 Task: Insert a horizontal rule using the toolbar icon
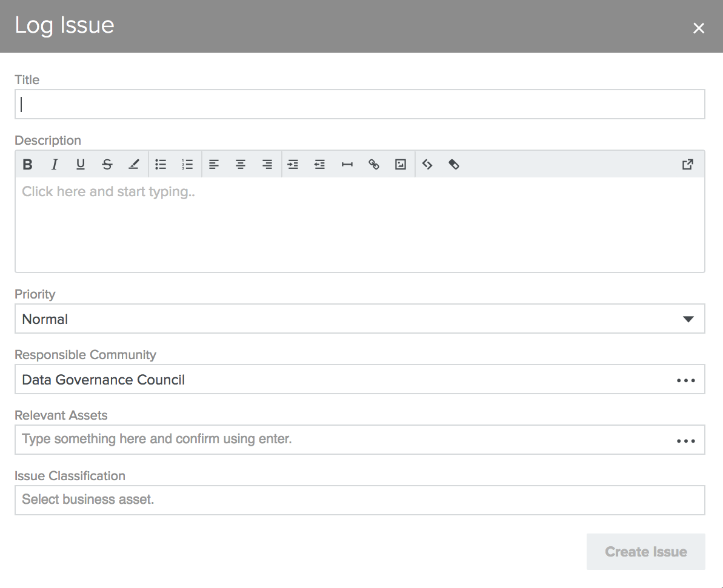347,164
